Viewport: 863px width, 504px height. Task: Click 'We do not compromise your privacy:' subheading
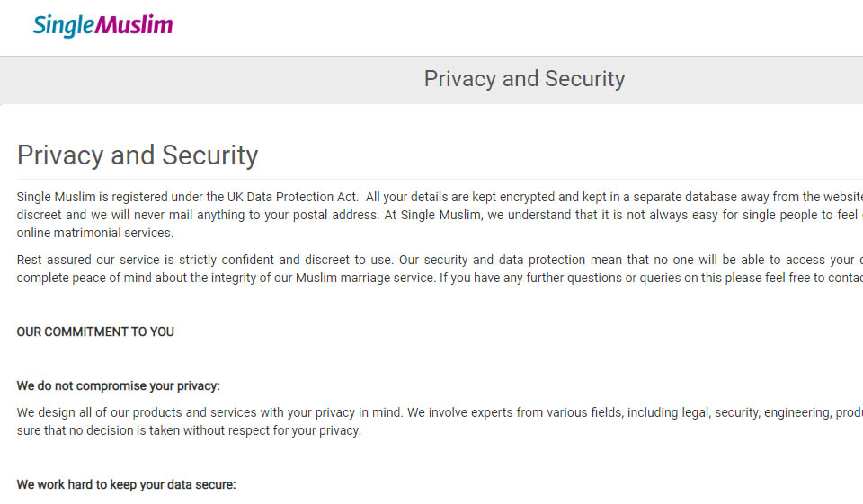point(118,386)
